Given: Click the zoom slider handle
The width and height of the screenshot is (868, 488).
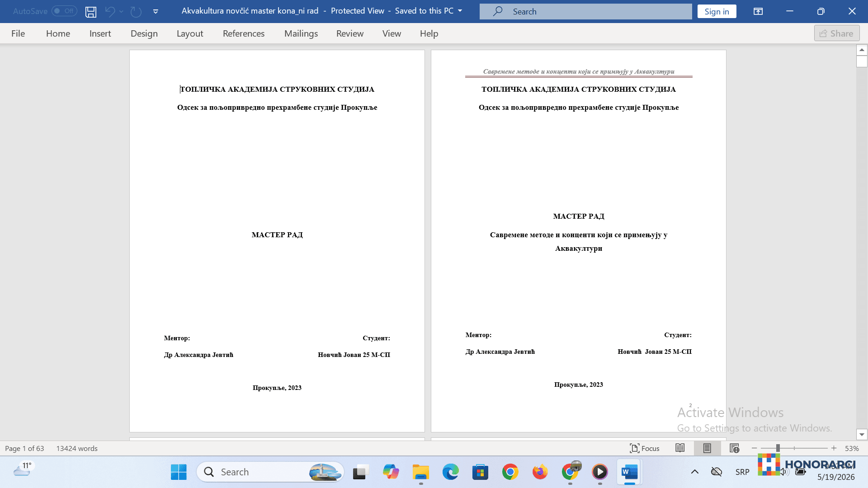Looking at the screenshot, I should pyautogui.click(x=778, y=448).
